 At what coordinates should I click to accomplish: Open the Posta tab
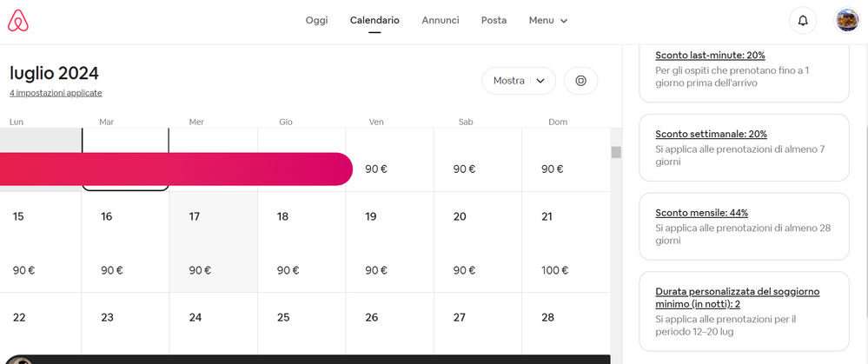point(494,20)
